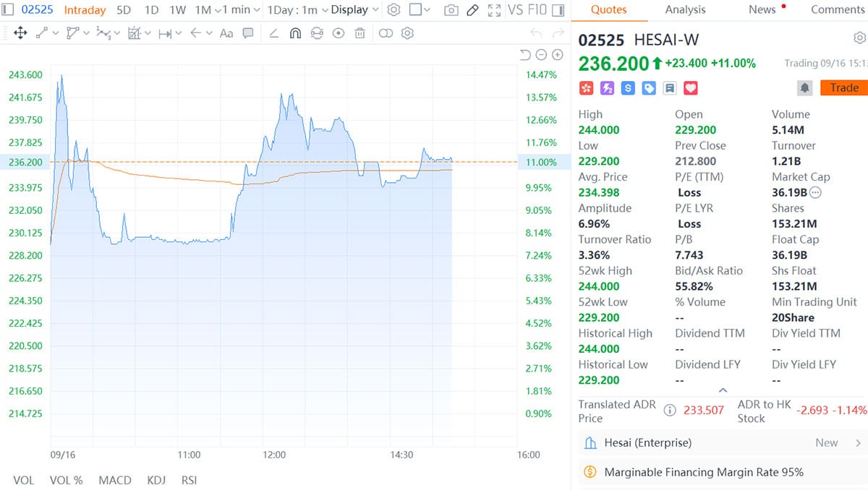
Task: Click the orange 11.00% dashed price line label
Action: pos(542,162)
